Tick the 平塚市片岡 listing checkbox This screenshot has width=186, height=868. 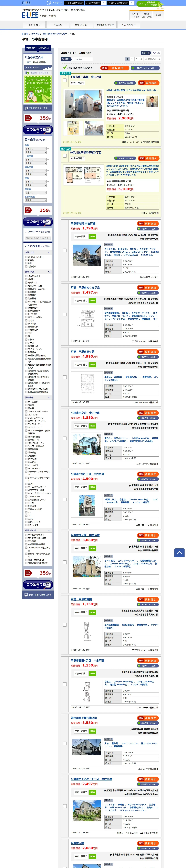[x=65, y=250]
